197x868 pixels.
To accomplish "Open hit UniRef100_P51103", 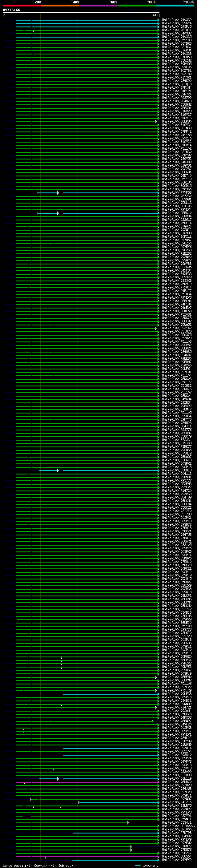I will click(177, 342).
